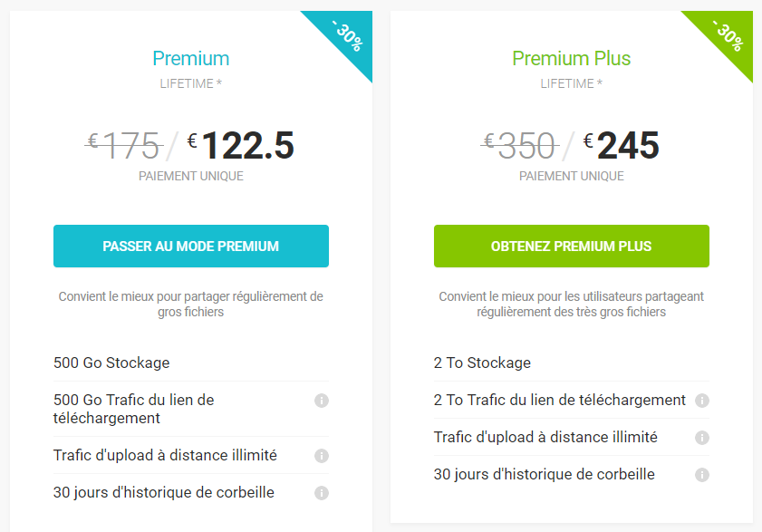The width and height of the screenshot is (762, 532).
Task: Click the blue -30% corner ribbon
Action: [349, 35]
